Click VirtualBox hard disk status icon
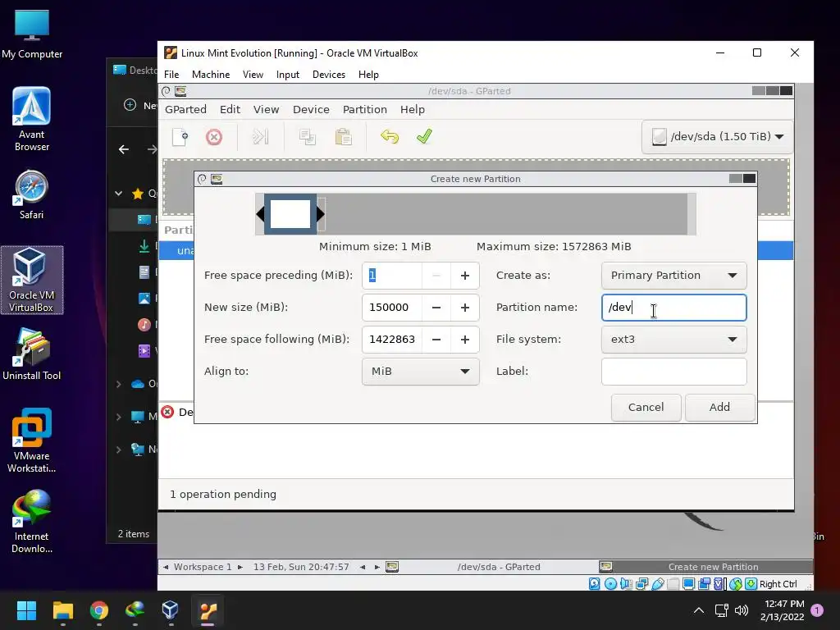This screenshot has height=630, width=840. [x=594, y=584]
